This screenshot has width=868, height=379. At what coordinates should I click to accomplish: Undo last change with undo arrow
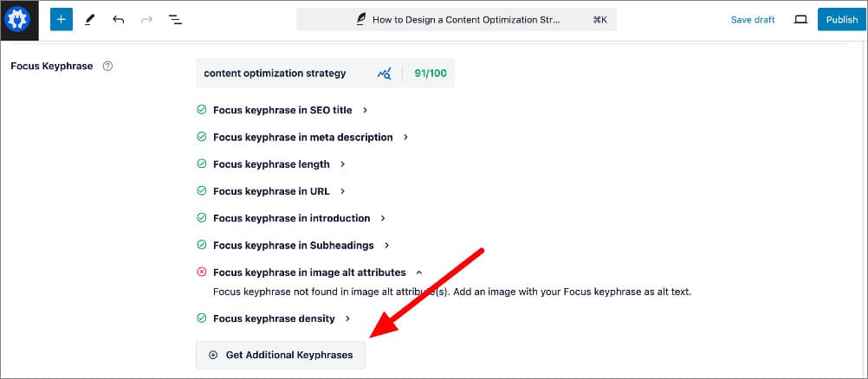[118, 20]
